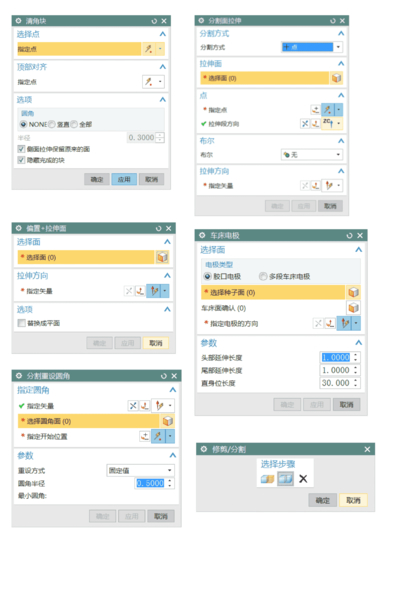Toggle 隐藏完成的块 checkbox
The image size is (415, 600).
(x=21, y=160)
